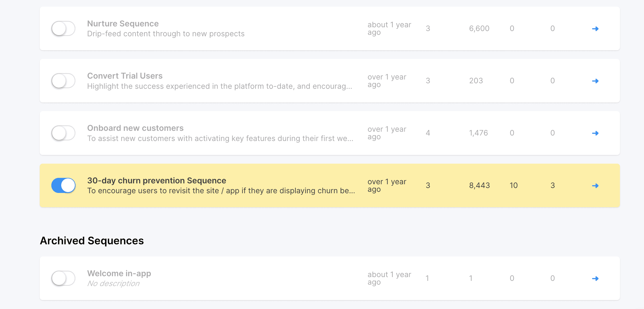Image resolution: width=644 pixels, height=309 pixels.
Task: Click the Welcome in-app sequence name
Action: tap(119, 273)
